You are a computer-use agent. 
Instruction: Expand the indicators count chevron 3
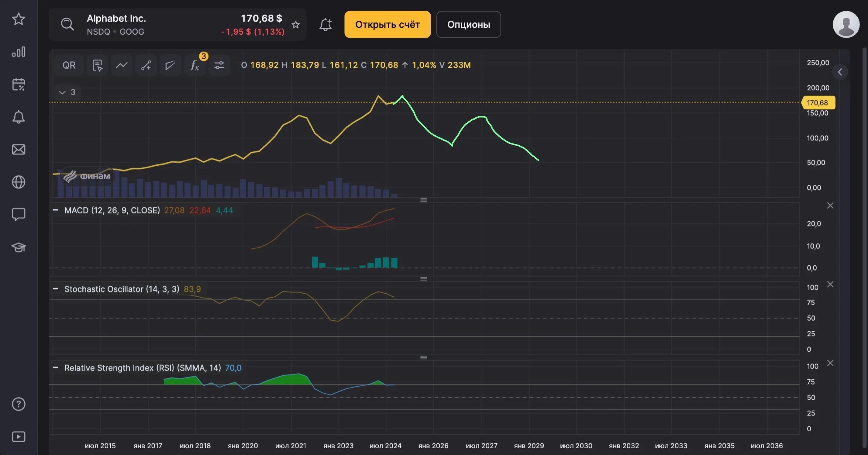tap(68, 92)
